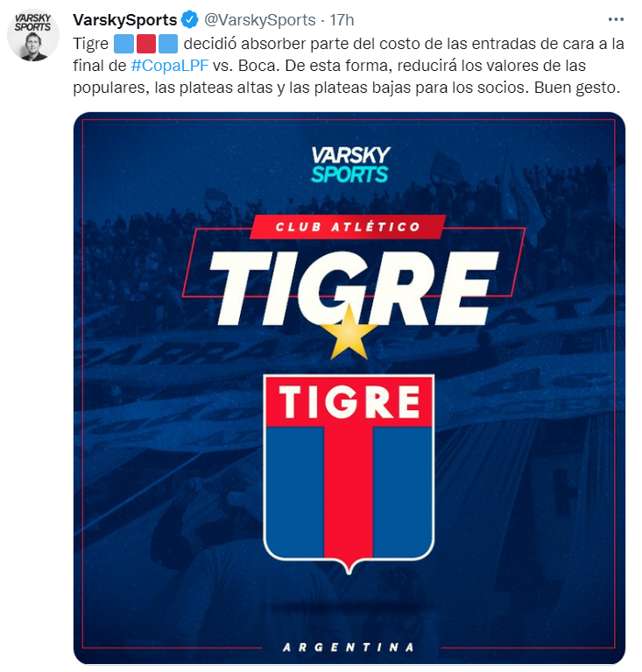Click the large white TIGRE title
The height and width of the screenshot is (672, 642).
point(353,287)
